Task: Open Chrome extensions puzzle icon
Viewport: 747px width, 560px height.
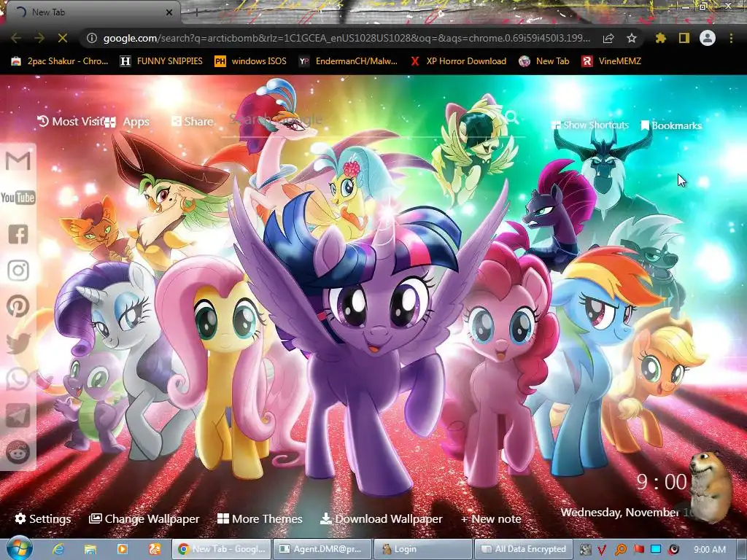Action: [661, 38]
